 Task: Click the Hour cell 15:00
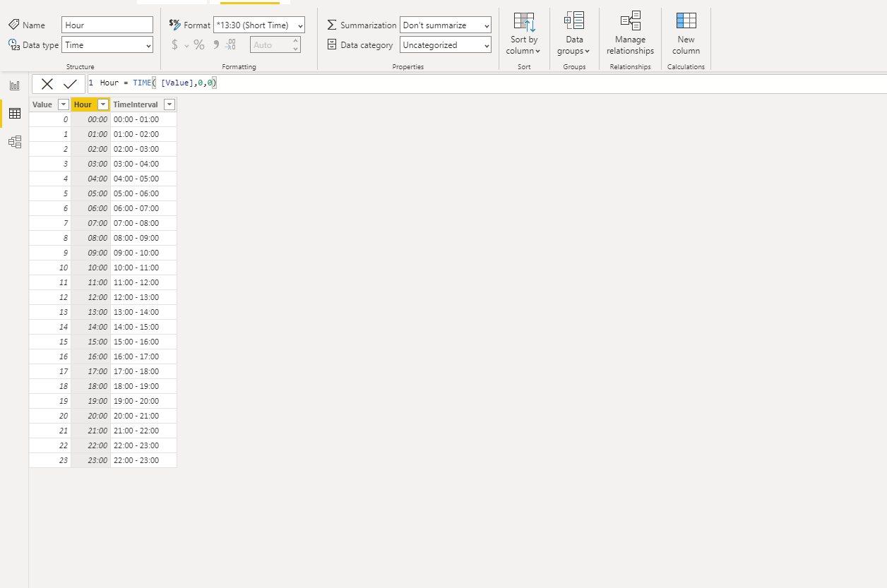pos(90,342)
